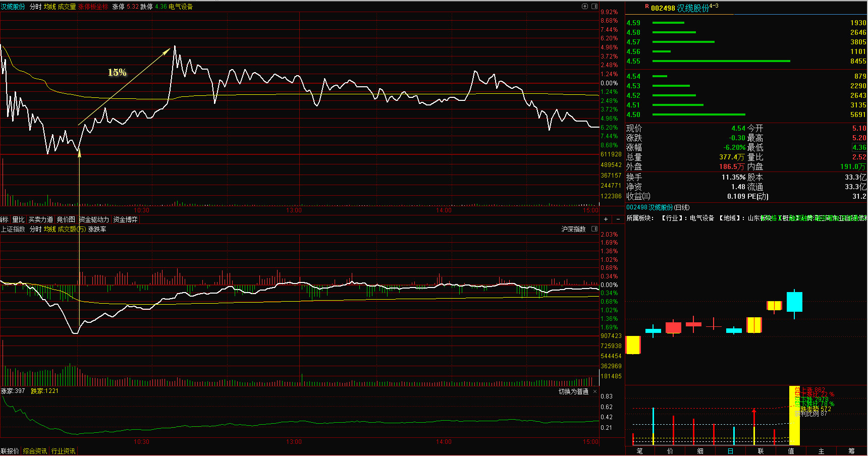Click the latest cyan candlestick in daily chart
The height and width of the screenshot is (456, 868).
pyautogui.click(x=794, y=302)
